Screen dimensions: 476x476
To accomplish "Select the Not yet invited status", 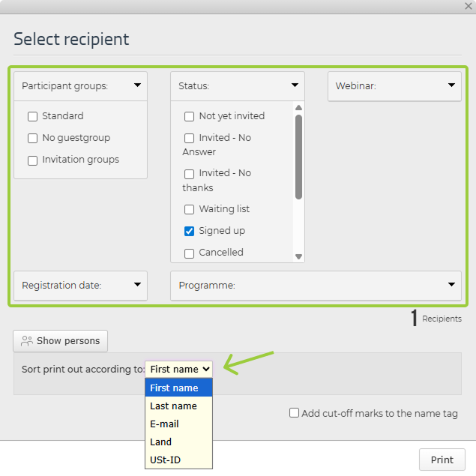I will tap(189, 116).
